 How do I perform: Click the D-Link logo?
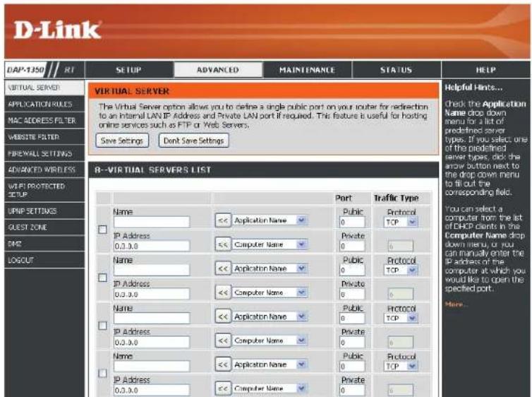(x=57, y=30)
